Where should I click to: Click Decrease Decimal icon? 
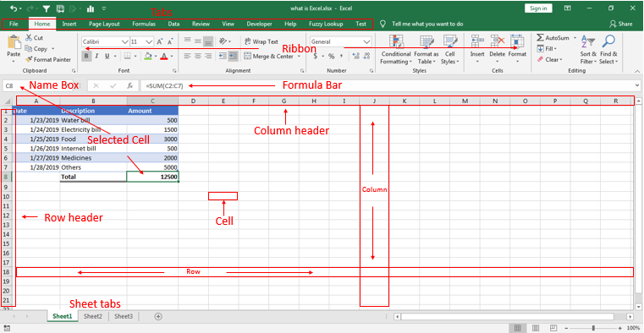point(366,56)
